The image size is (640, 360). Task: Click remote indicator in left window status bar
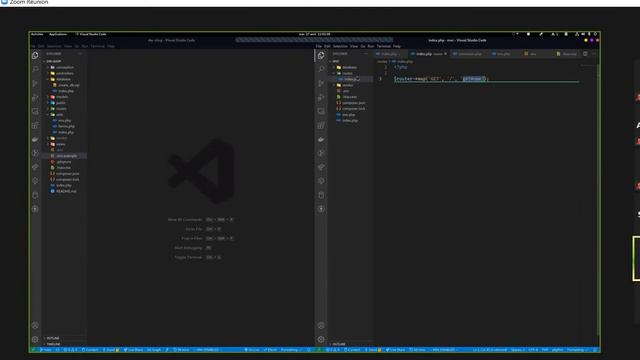(x=33, y=350)
